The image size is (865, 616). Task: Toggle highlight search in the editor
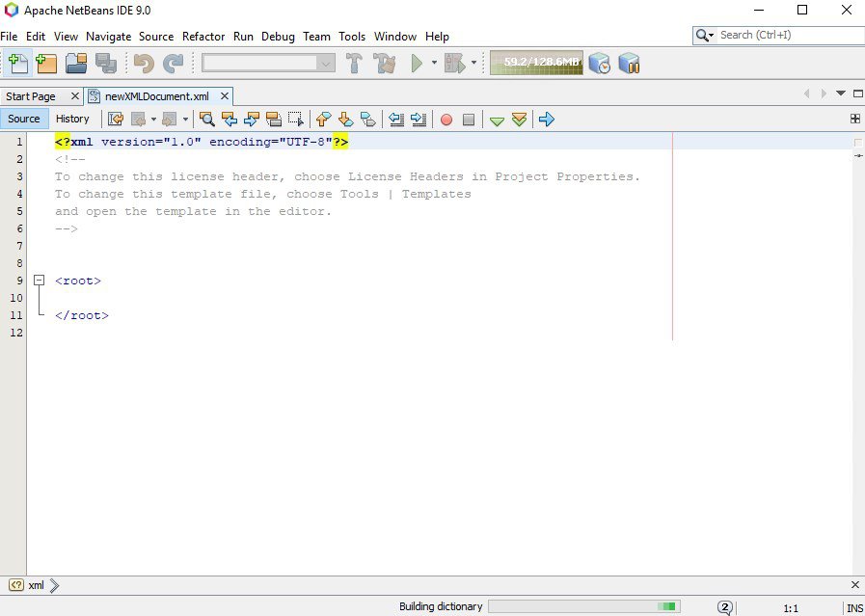click(277, 119)
